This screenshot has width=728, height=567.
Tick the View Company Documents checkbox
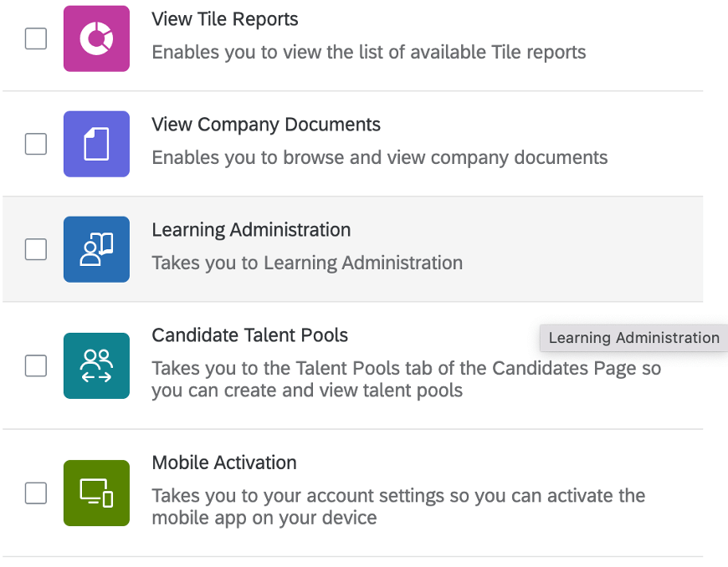(36, 144)
